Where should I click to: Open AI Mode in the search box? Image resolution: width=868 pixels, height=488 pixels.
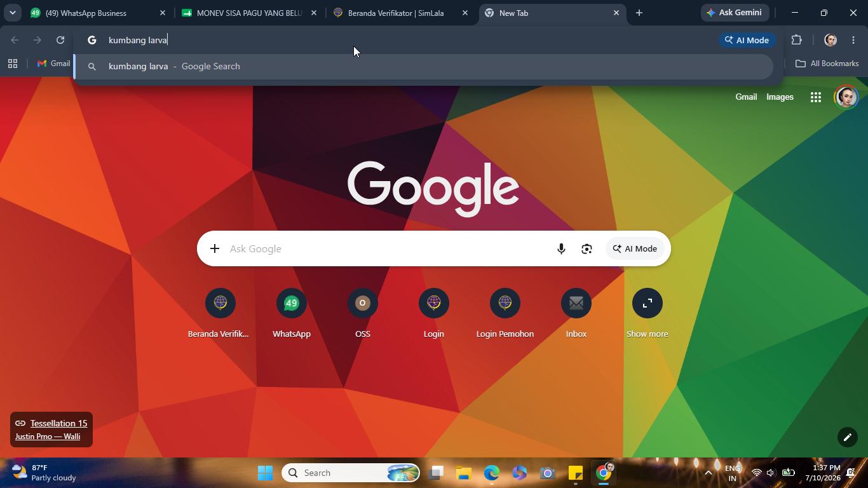tap(635, 248)
